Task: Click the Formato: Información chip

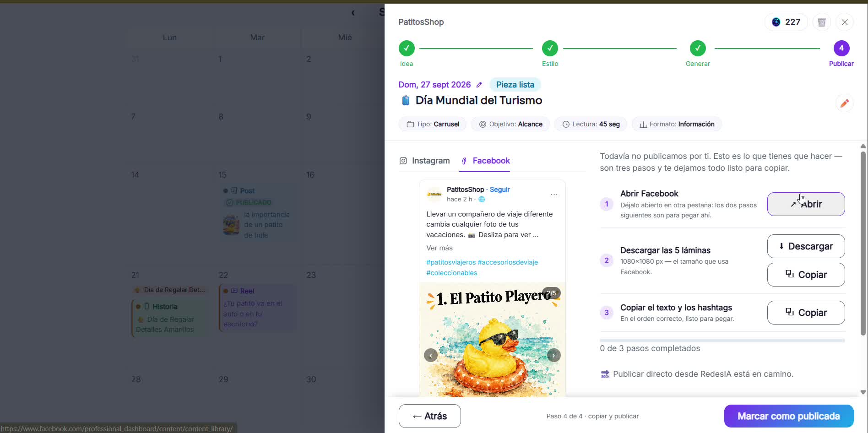Action: pyautogui.click(x=677, y=124)
